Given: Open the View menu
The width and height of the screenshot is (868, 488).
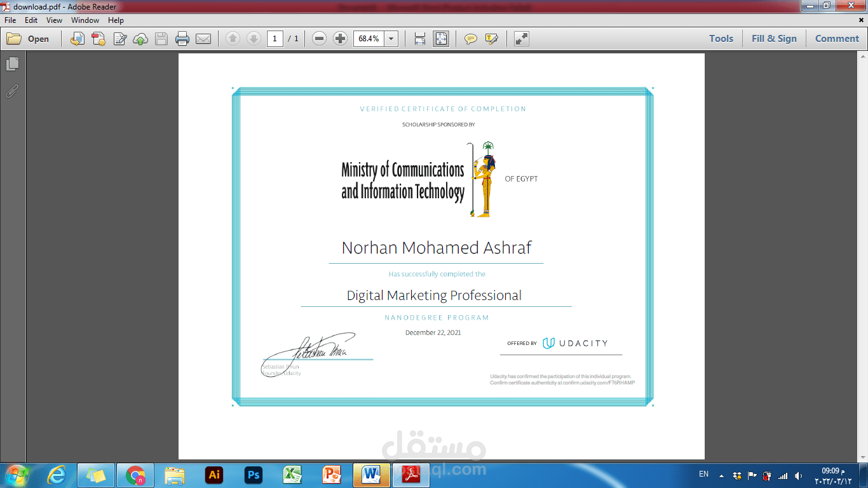Looking at the screenshot, I should [54, 20].
